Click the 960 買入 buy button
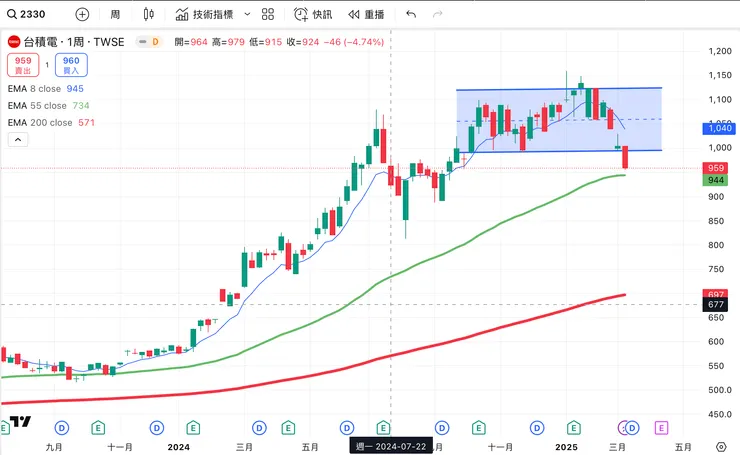This screenshot has height=455, width=740. click(x=72, y=65)
